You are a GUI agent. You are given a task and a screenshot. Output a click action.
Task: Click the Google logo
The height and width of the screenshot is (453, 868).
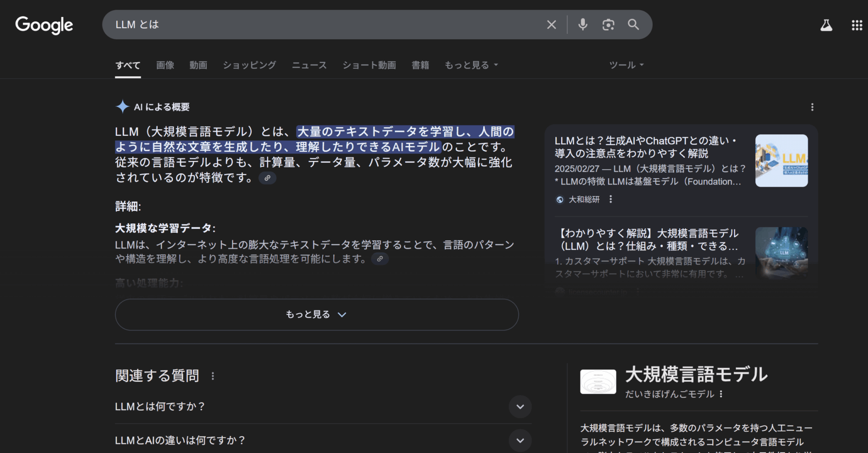pos(44,25)
